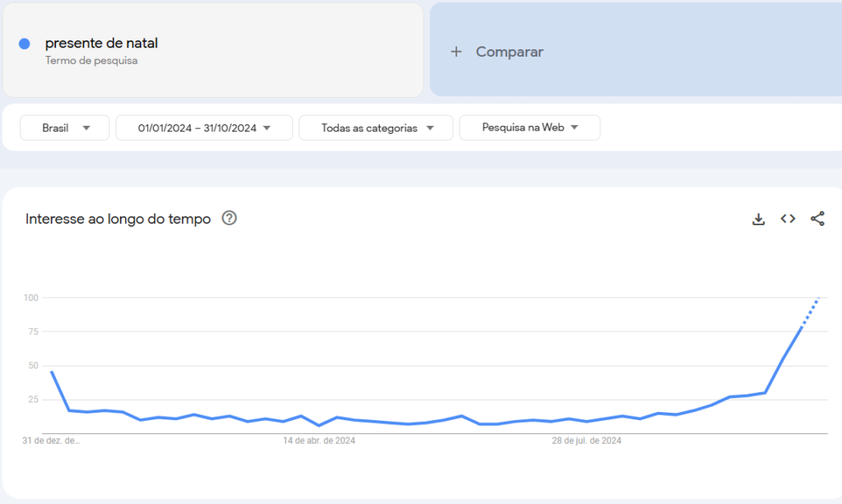Click the Interesse ao longo do tempo heading
Screen dimensions: 842x504
[x=118, y=219]
